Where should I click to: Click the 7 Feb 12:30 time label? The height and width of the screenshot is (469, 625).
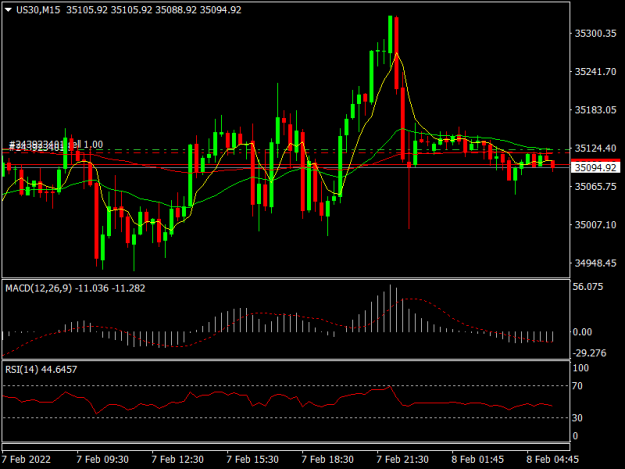click(177, 459)
